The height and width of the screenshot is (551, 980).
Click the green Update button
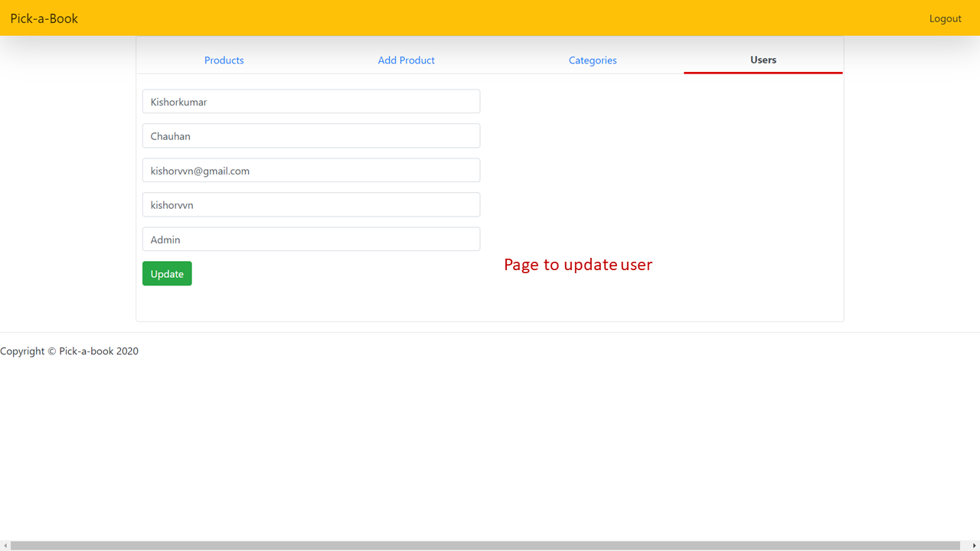click(167, 273)
